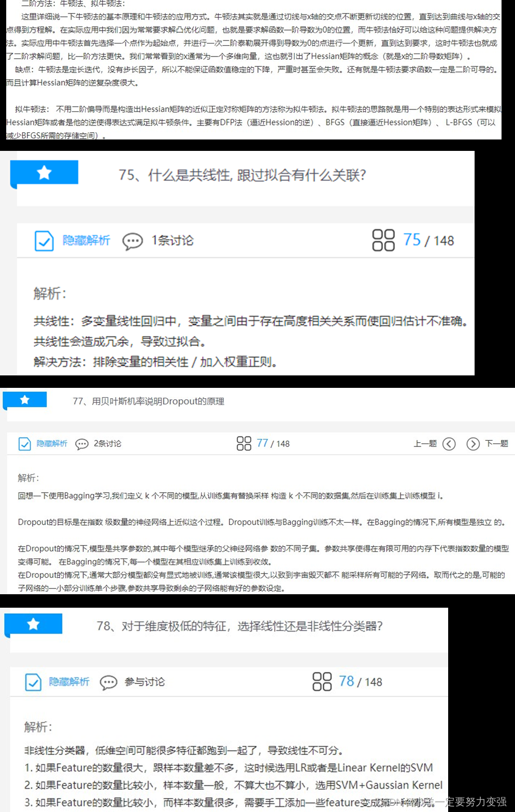Toggle the 隐藏解析 checkbox icon under question 75
Image resolution: width=515 pixels, height=812 pixels.
44,241
